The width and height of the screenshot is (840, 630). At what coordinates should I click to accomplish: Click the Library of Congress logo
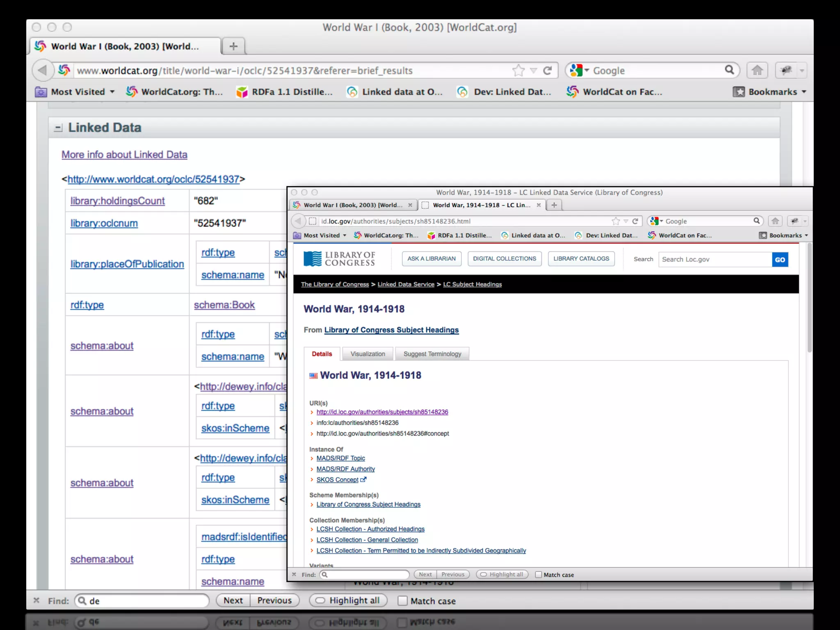click(339, 259)
